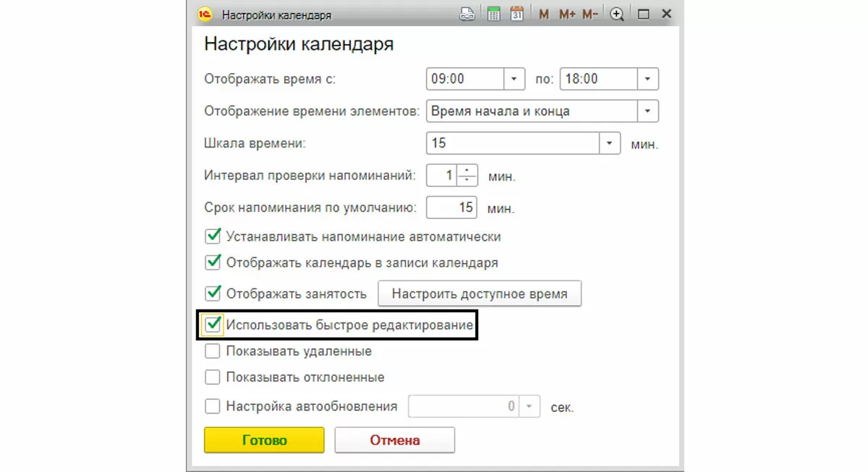Expand the start time 09:00 dropdown
The image size is (868, 472).
pos(514,79)
